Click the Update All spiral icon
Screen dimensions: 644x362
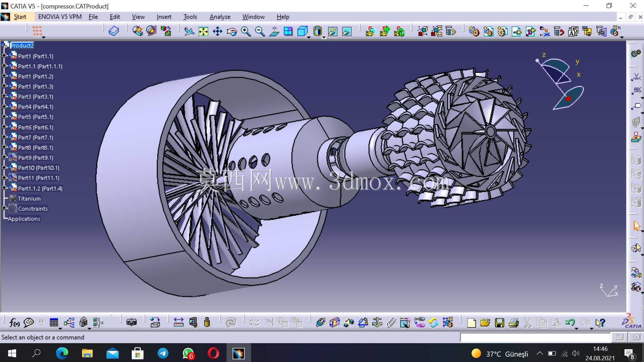[231, 323]
